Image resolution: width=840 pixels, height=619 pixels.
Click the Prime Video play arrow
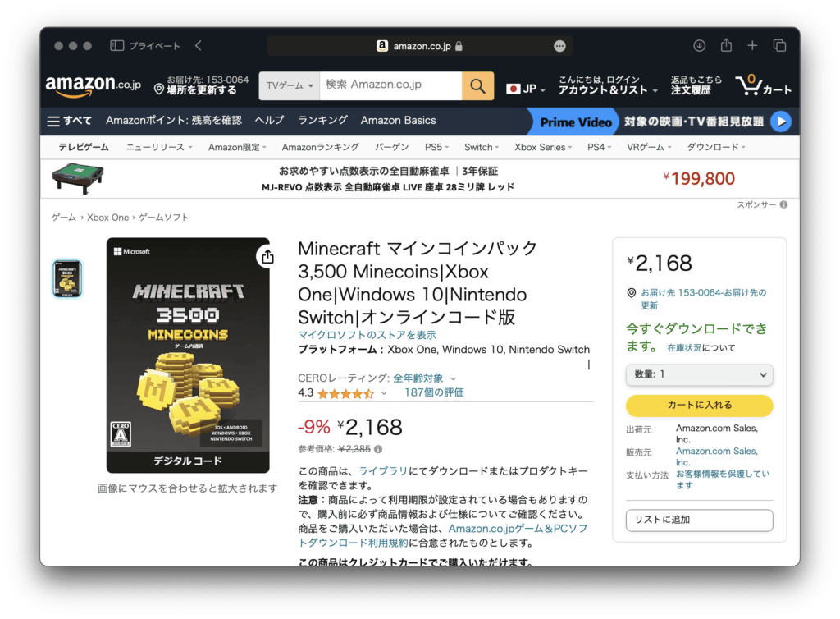[781, 122]
